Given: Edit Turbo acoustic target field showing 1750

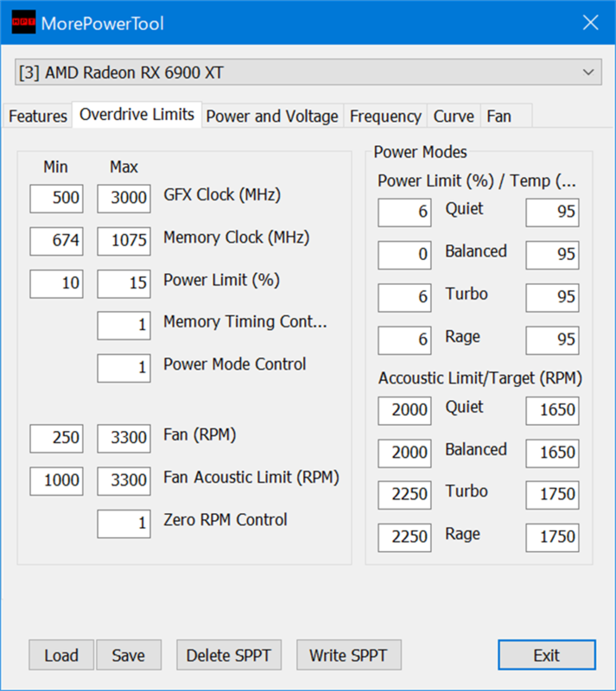Looking at the screenshot, I should [553, 495].
